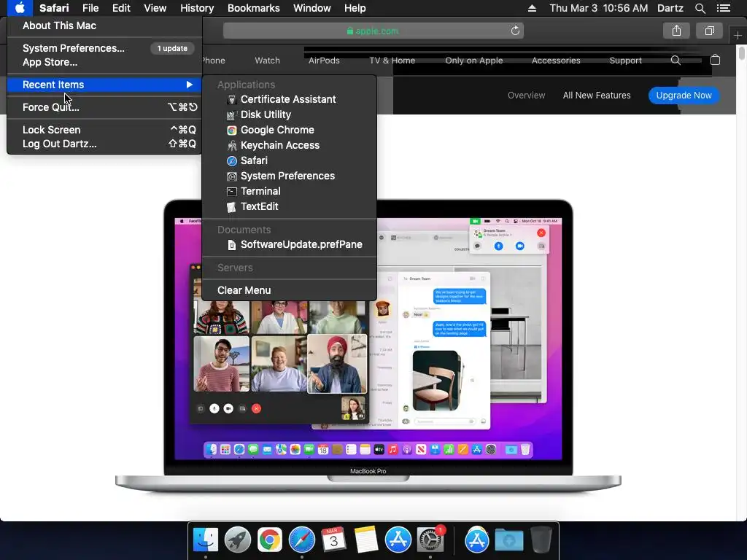
Task: Go to TV & Home nav link
Action: coord(392,61)
